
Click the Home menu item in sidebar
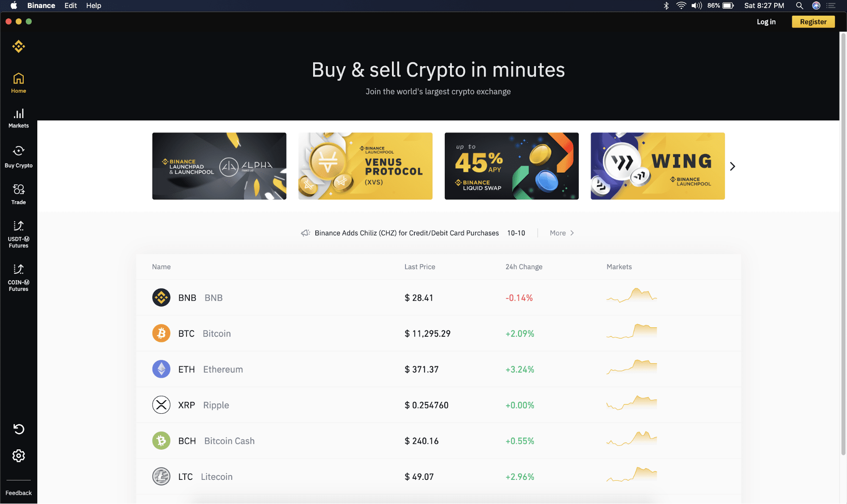click(x=18, y=83)
